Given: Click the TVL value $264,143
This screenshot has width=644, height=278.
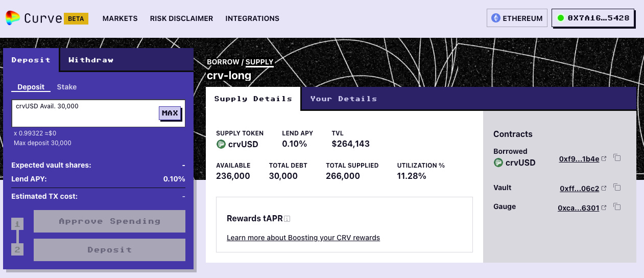Looking at the screenshot, I should click(351, 144).
